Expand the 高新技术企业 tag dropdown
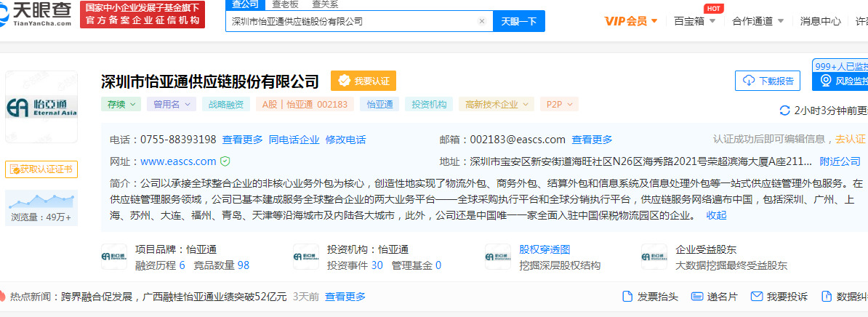 click(x=497, y=104)
